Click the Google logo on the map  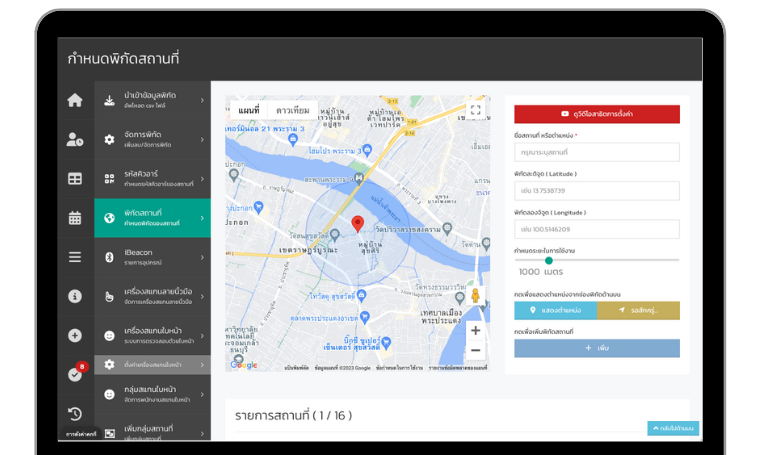244,365
